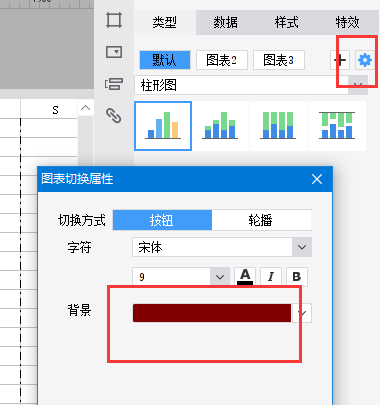
Task: Select the 图表2 chart button
Action: [x=222, y=60]
